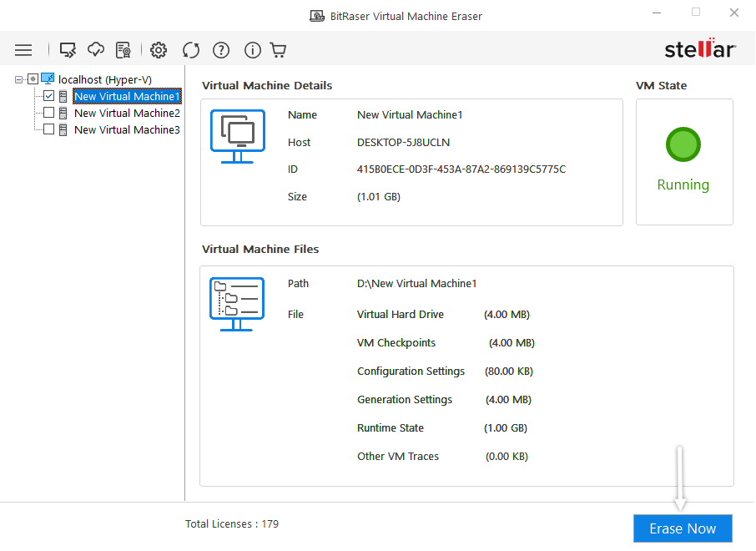756x551 pixels.
Task: Click path D:\New Virtual Machine1
Action: coord(417,284)
